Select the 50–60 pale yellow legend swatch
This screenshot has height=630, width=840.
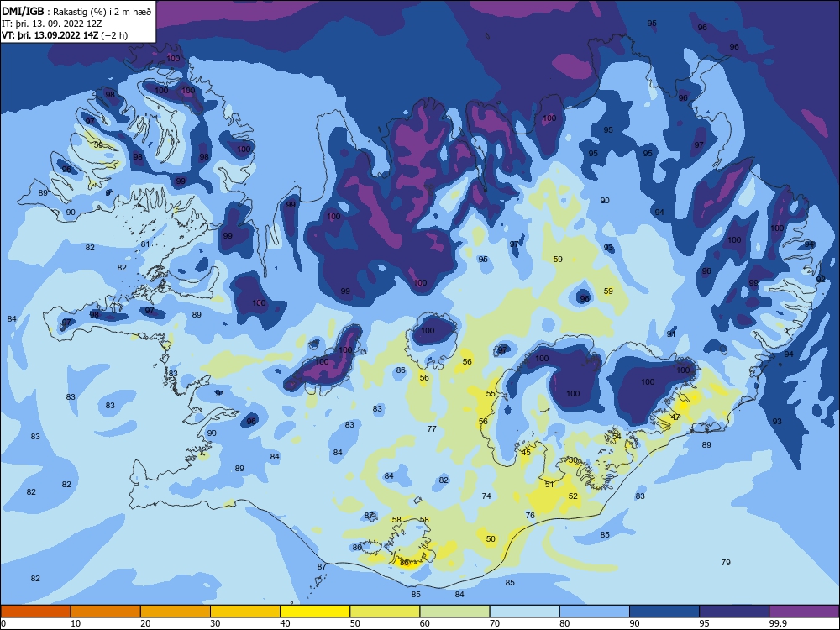click(x=385, y=612)
